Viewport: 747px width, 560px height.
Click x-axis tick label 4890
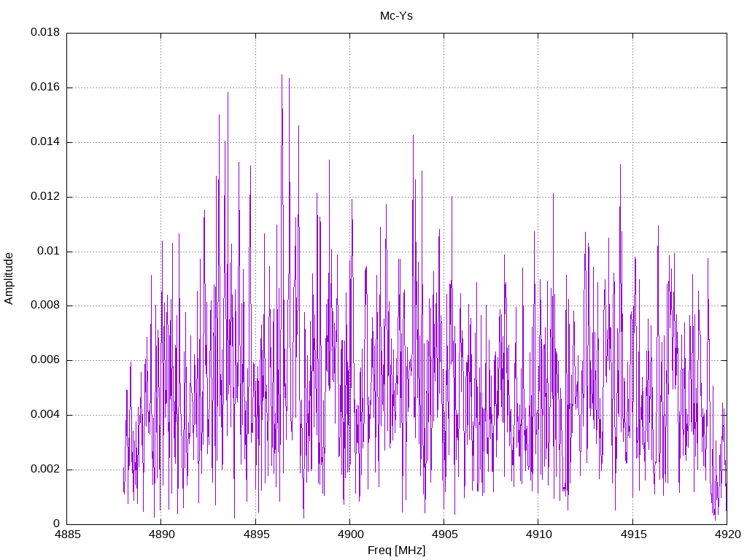[161, 534]
